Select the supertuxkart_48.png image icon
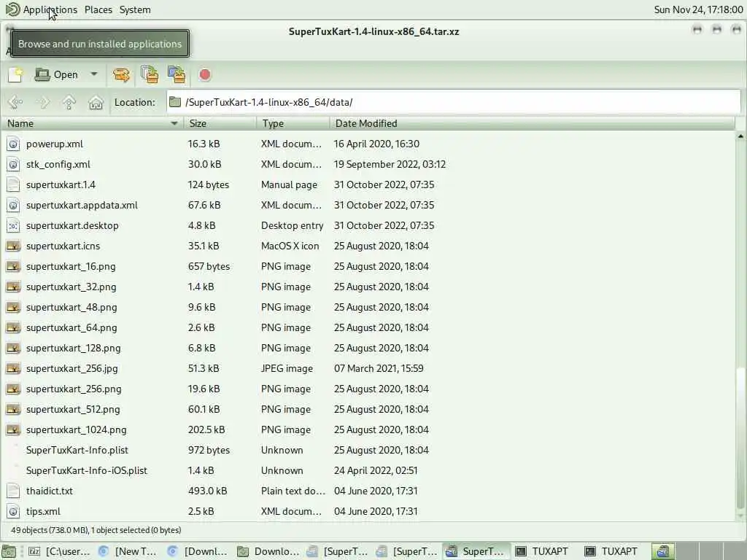747x560 pixels. click(x=13, y=308)
